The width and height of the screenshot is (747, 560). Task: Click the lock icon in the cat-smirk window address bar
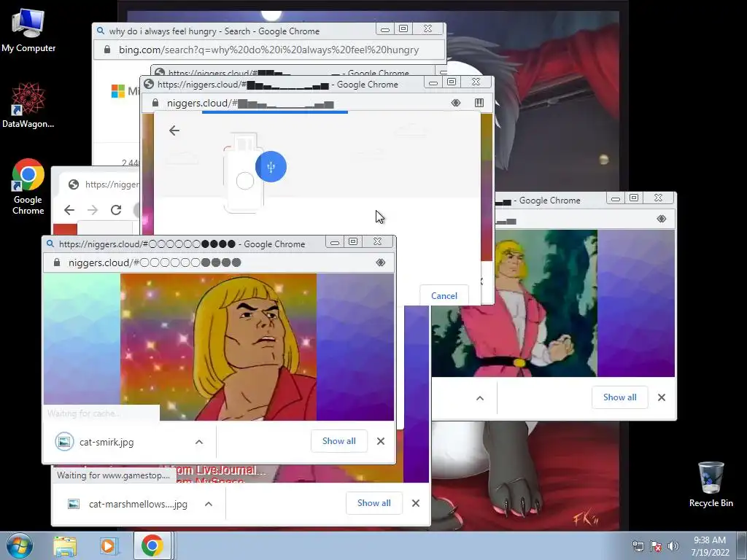click(x=57, y=262)
